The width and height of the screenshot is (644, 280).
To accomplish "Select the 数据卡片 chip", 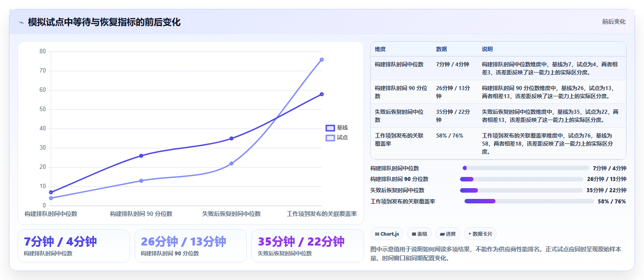I will pos(480,234).
